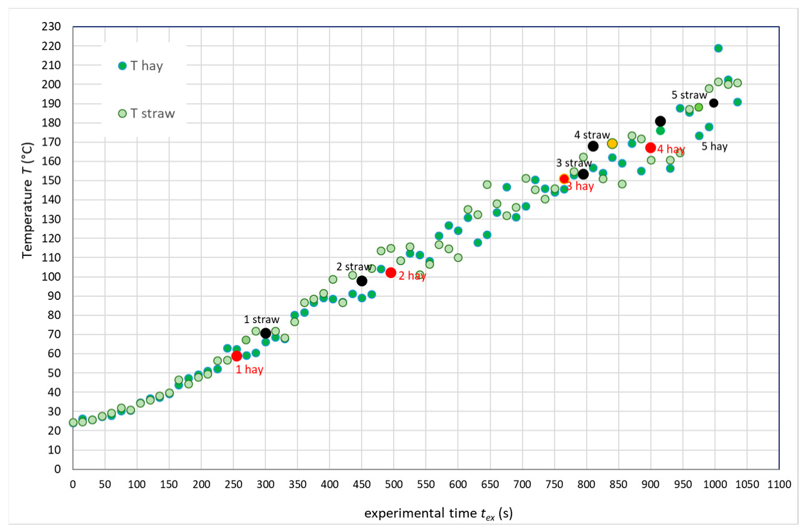The height and width of the screenshot is (532, 805).
Task: Pick the black point labeled 3 straw
Action: coord(583,174)
